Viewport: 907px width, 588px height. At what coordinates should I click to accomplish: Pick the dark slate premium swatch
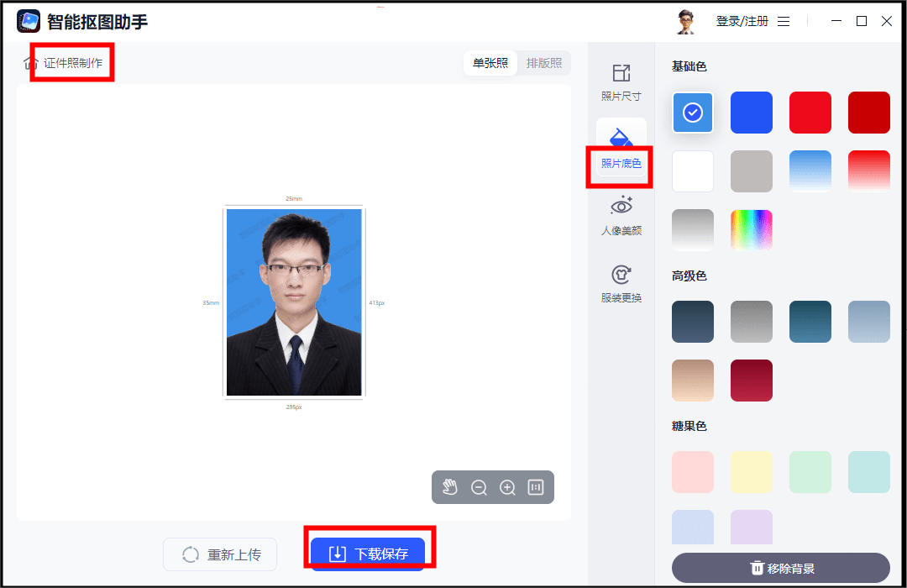[x=693, y=322]
